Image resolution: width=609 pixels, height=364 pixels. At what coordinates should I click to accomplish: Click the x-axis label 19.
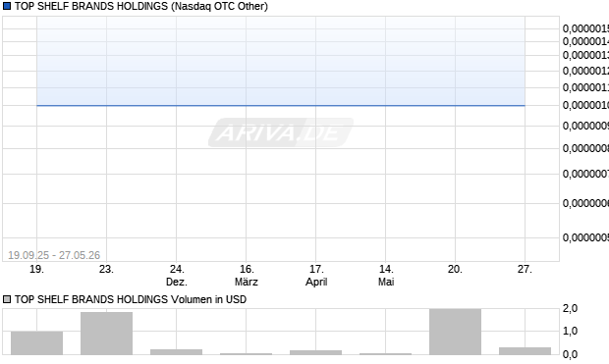37,269
